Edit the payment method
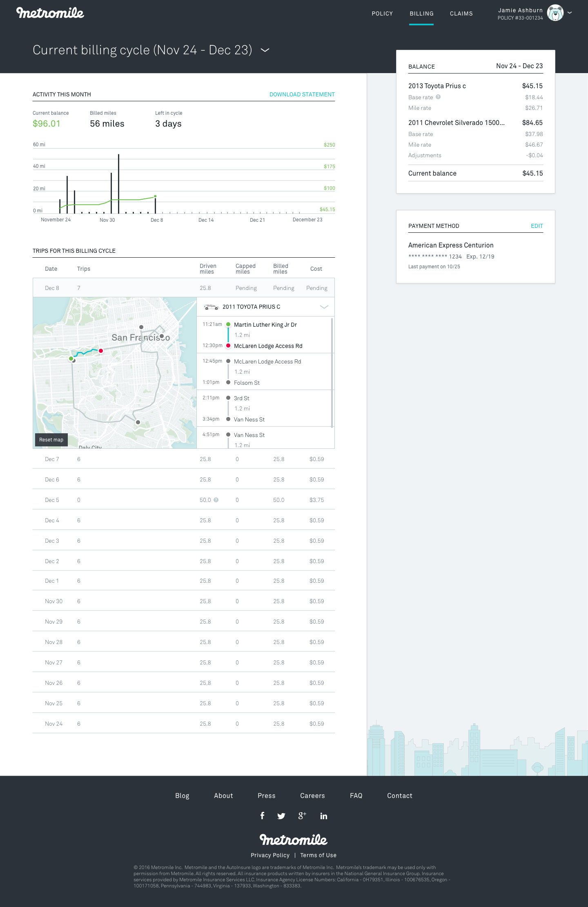This screenshot has width=588, height=907. click(x=537, y=226)
